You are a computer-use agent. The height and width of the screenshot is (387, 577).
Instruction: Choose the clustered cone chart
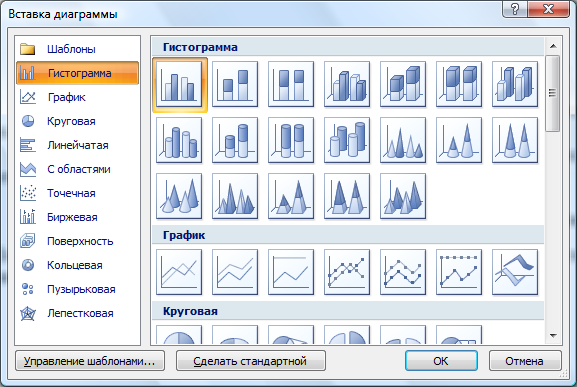click(x=403, y=140)
